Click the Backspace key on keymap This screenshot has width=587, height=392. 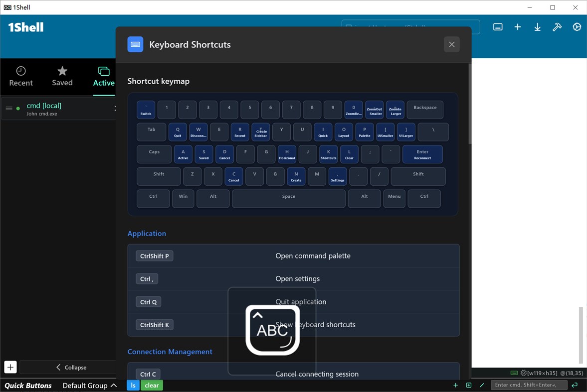(x=425, y=110)
